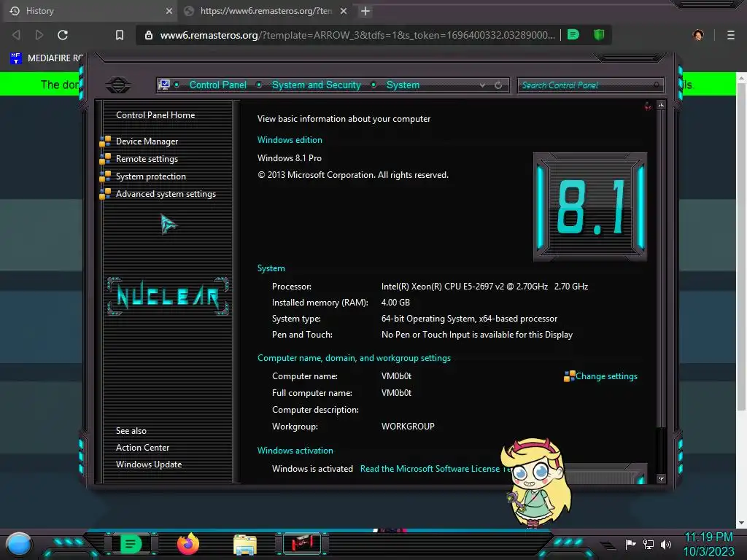Click the search magnifier icon

coord(657,85)
